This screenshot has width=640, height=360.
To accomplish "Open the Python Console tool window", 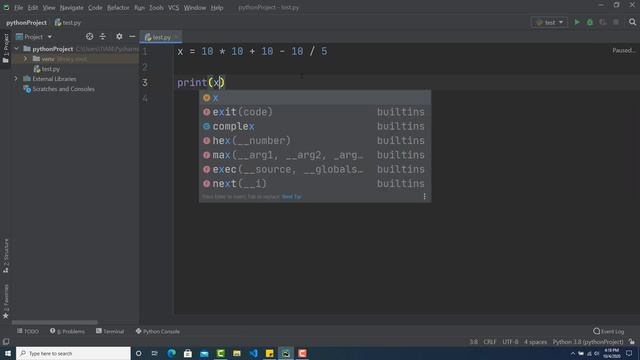I will pyautogui.click(x=158, y=331).
